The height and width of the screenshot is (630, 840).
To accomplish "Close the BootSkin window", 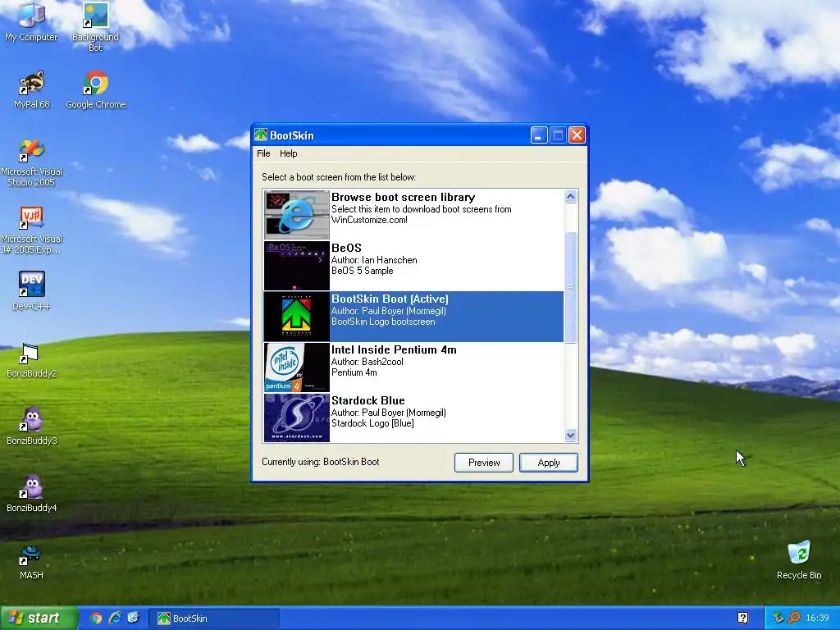I will click(577, 135).
